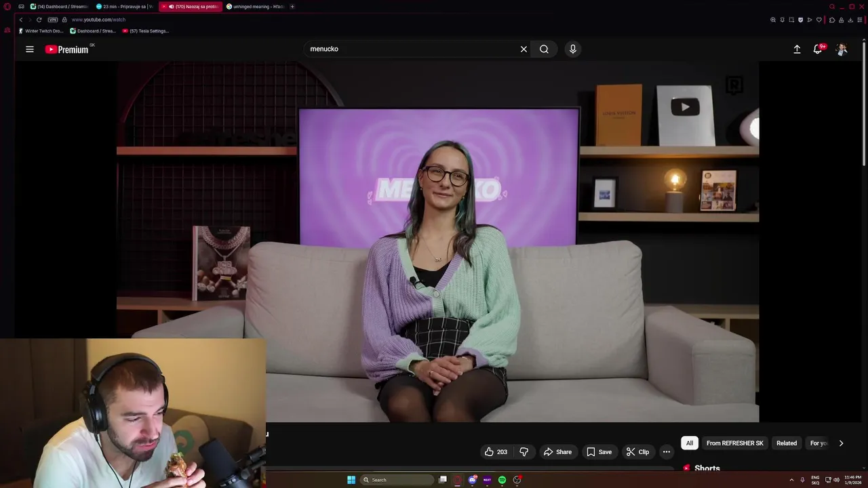Viewport: 868px width, 488px height.
Task: Open the purple NEXT taskbar app
Action: tap(487, 480)
